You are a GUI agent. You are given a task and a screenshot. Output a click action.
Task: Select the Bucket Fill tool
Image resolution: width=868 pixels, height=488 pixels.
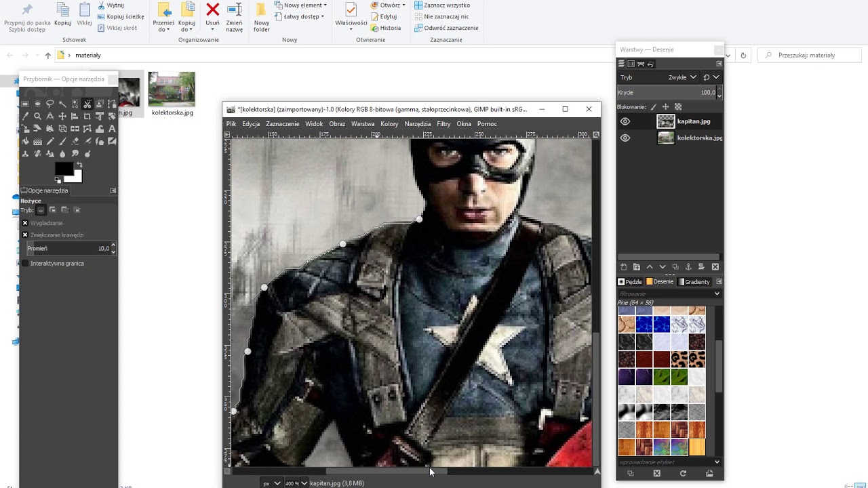coord(25,141)
